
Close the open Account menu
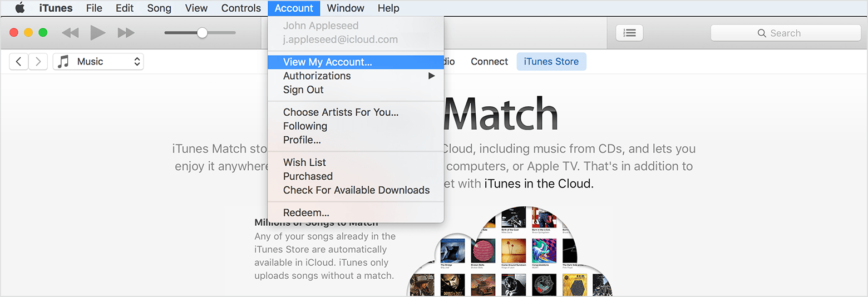(x=294, y=8)
